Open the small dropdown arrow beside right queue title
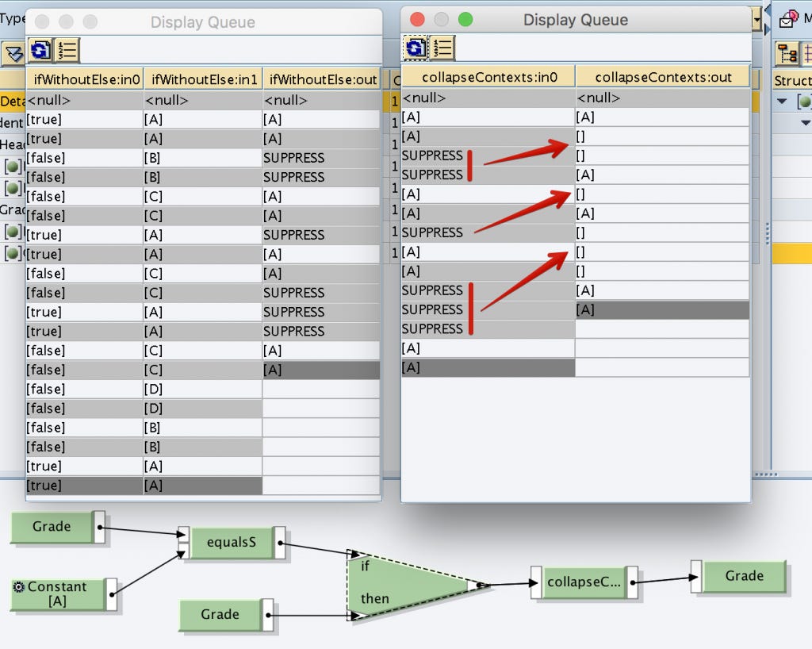The height and width of the screenshot is (649, 812). click(757, 20)
